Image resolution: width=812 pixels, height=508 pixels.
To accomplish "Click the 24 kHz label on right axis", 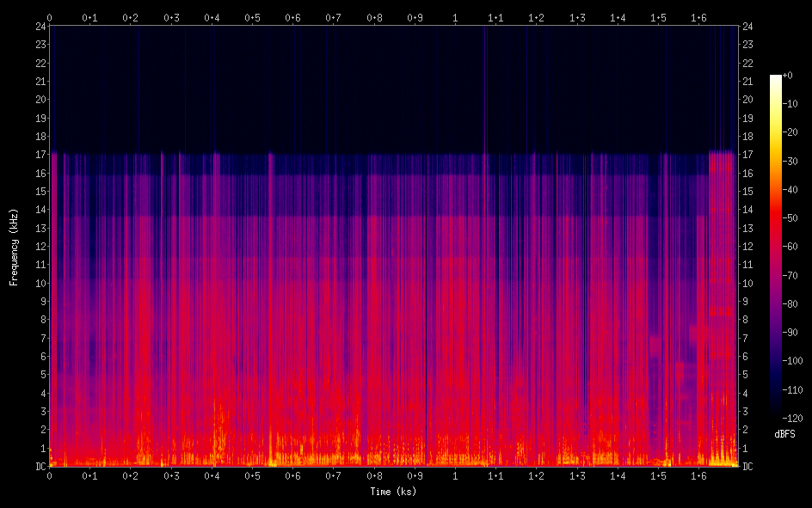I will [x=747, y=26].
